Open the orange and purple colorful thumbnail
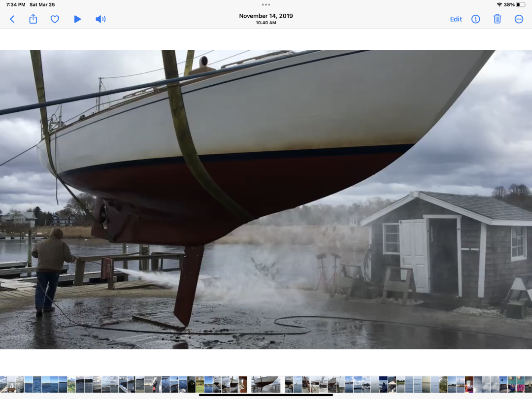 coord(469,384)
